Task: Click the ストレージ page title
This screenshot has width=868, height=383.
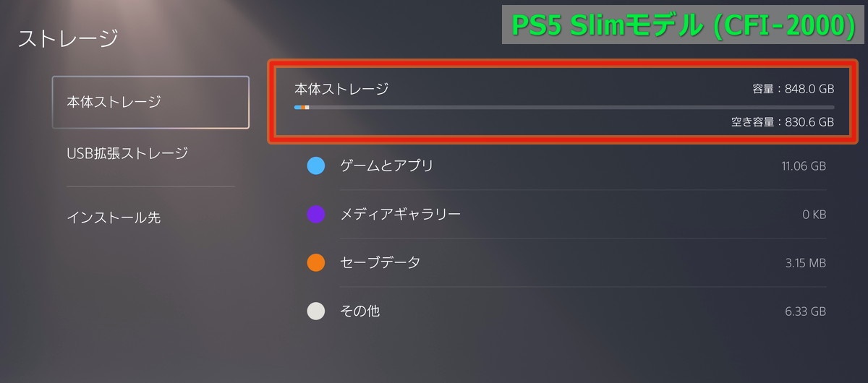Action: point(68,38)
